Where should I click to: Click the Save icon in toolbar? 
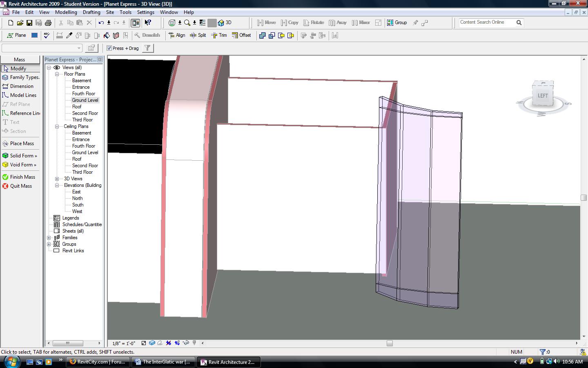click(29, 23)
